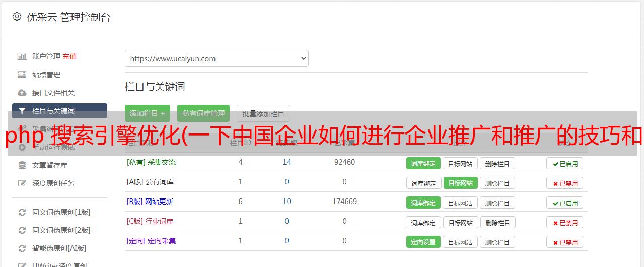Click 词库绑定 for 网站更新 row
644x267 pixels.
[x=423, y=203]
